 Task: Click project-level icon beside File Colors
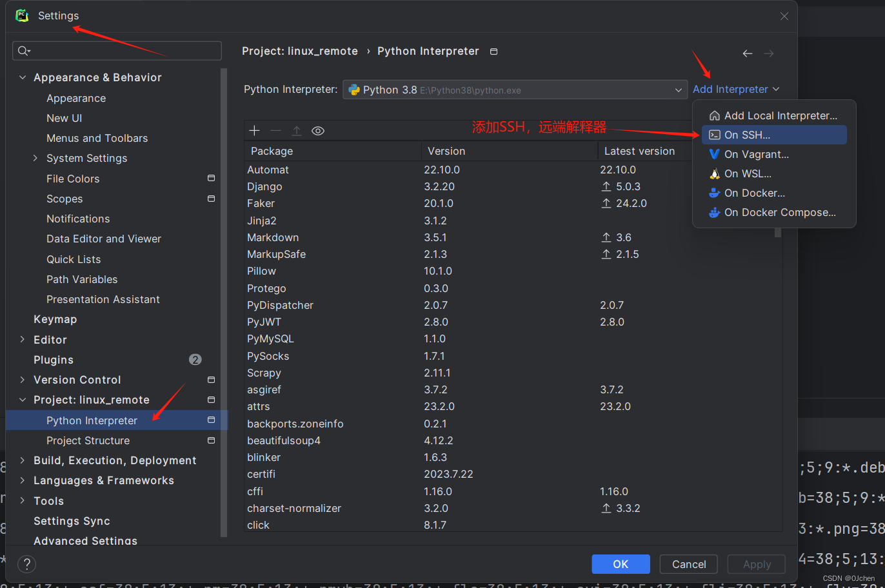[x=211, y=178]
